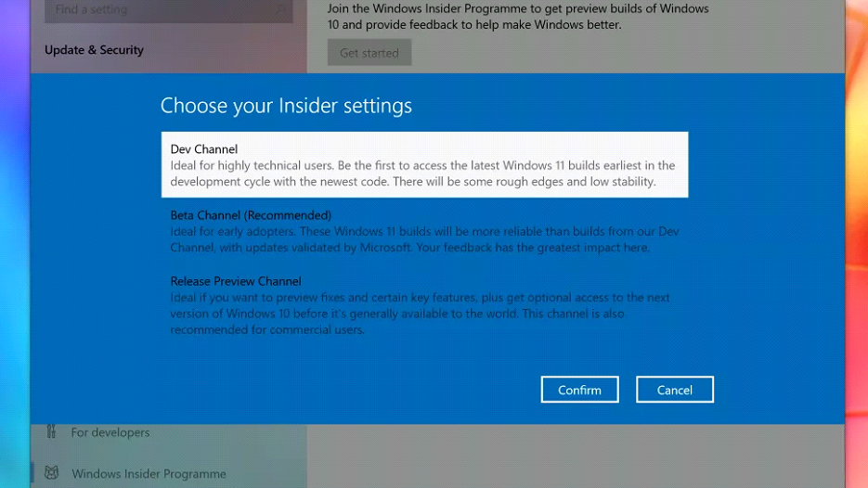Screen dimensions: 868x488
Task: Click the Get started button
Action: tap(369, 53)
